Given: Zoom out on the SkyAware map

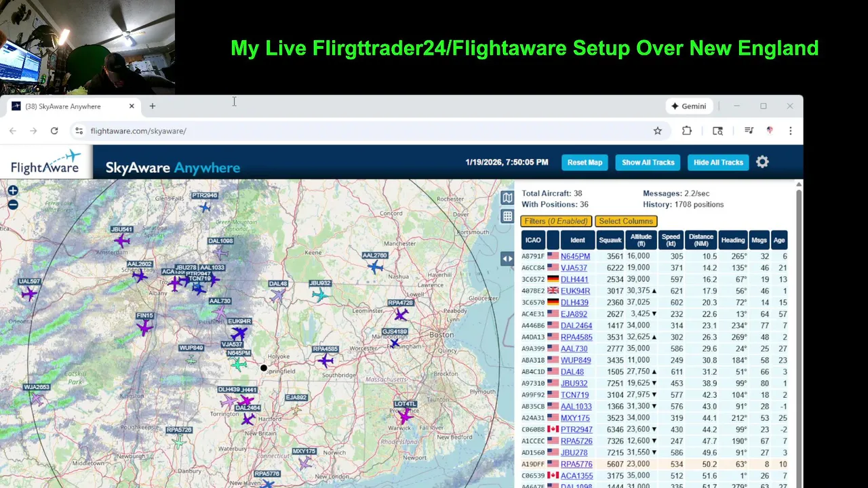Looking at the screenshot, I should (13, 204).
